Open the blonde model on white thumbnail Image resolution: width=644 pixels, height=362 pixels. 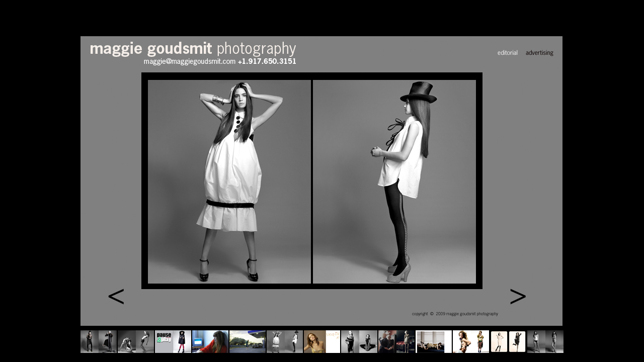pos(471,342)
